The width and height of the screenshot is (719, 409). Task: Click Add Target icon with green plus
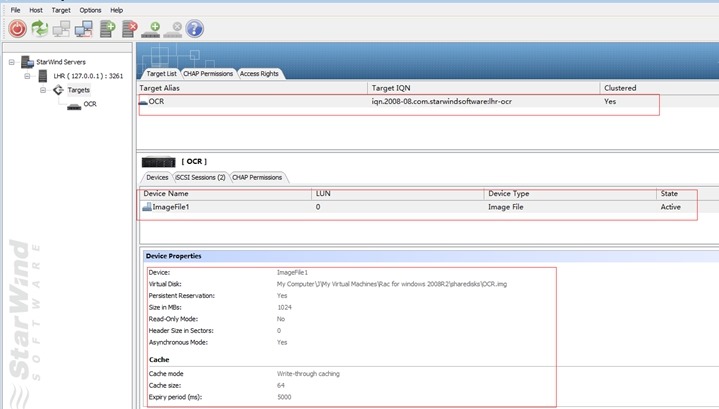151,30
